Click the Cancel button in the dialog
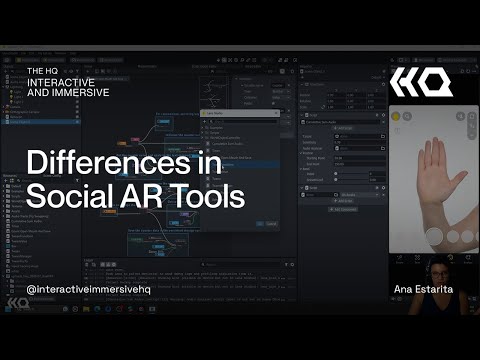The image size is (480, 360). 271,224
